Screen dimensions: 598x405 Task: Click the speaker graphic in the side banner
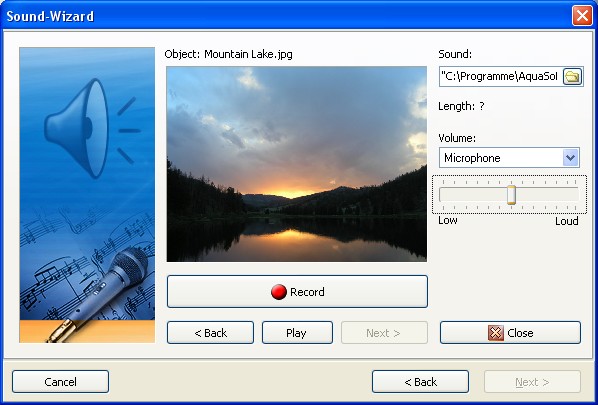[92, 128]
